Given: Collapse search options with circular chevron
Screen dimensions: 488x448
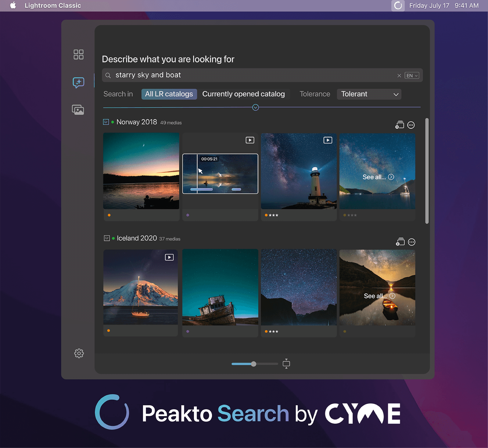Looking at the screenshot, I should 256,107.
